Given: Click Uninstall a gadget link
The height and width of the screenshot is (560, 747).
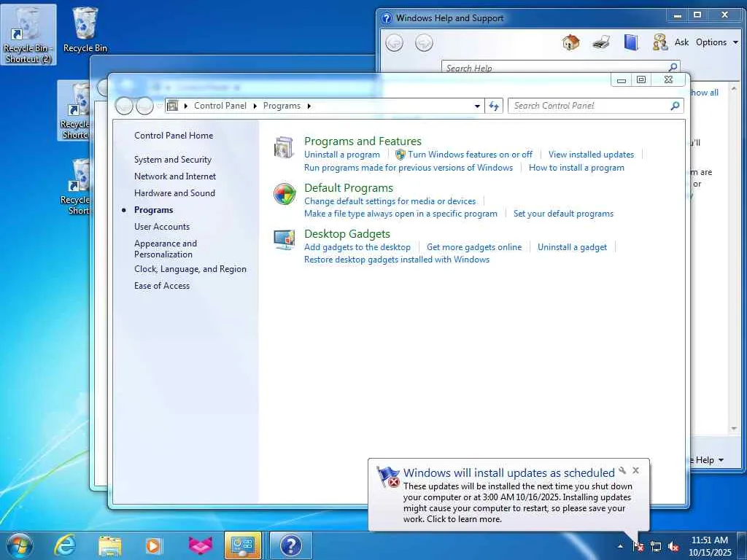Looking at the screenshot, I should tap(572, 247).
